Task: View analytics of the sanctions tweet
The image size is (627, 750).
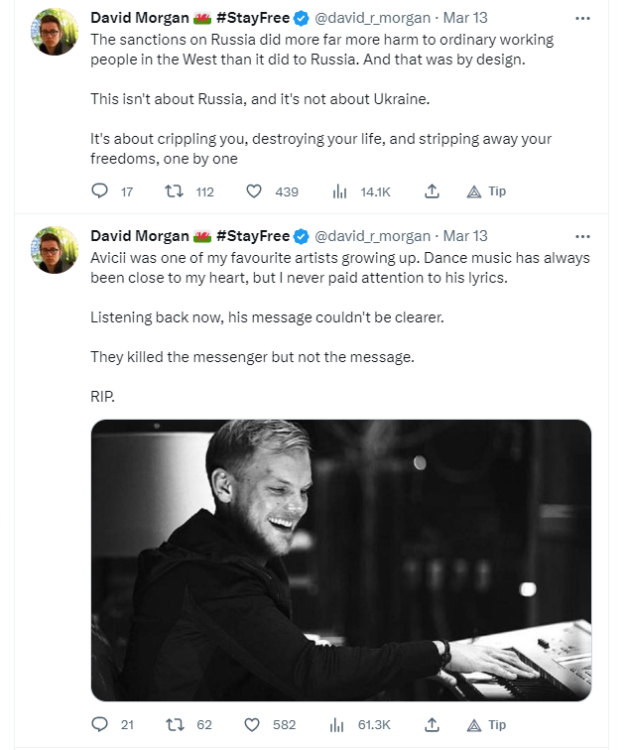Action: tap(338, 191)
